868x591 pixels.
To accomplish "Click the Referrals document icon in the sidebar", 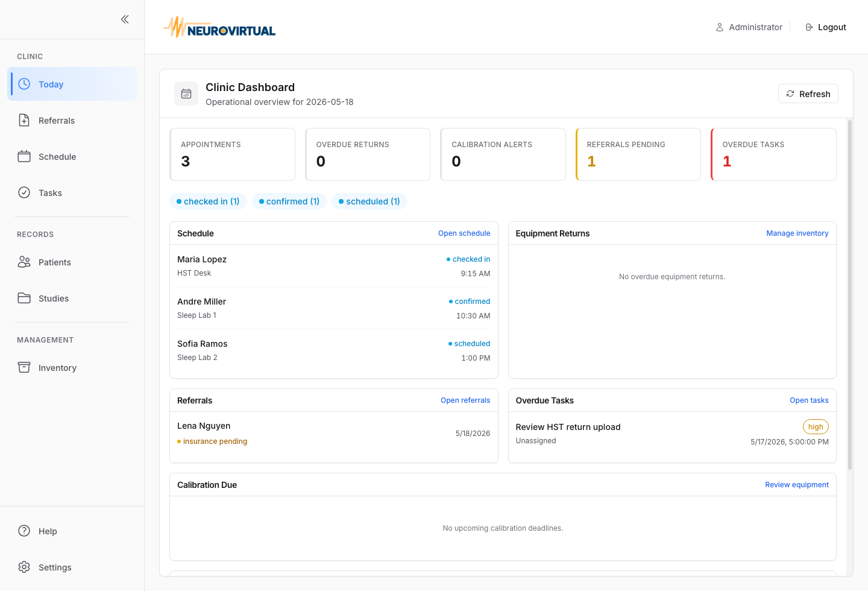I will (24, 120).
